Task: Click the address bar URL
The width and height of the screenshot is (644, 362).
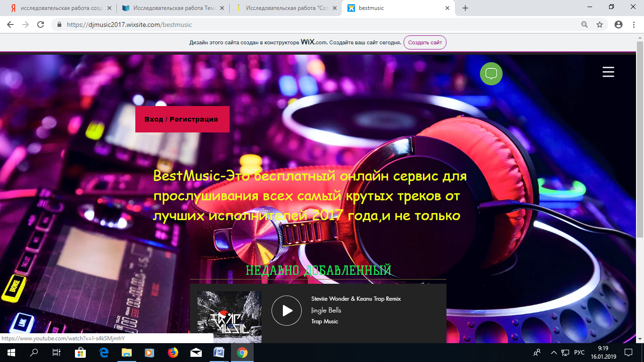Action: point(130,25)
